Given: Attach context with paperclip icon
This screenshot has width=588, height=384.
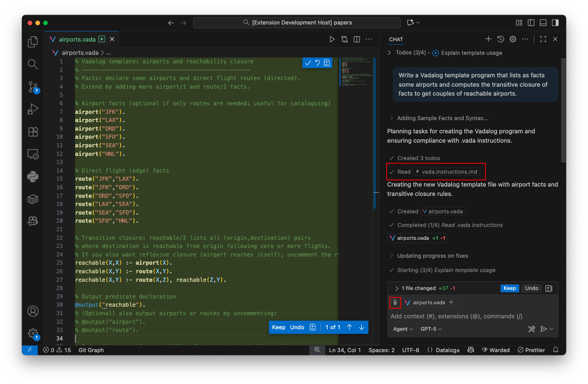Looking at the screenshot, I should click(x=395, y=302).
